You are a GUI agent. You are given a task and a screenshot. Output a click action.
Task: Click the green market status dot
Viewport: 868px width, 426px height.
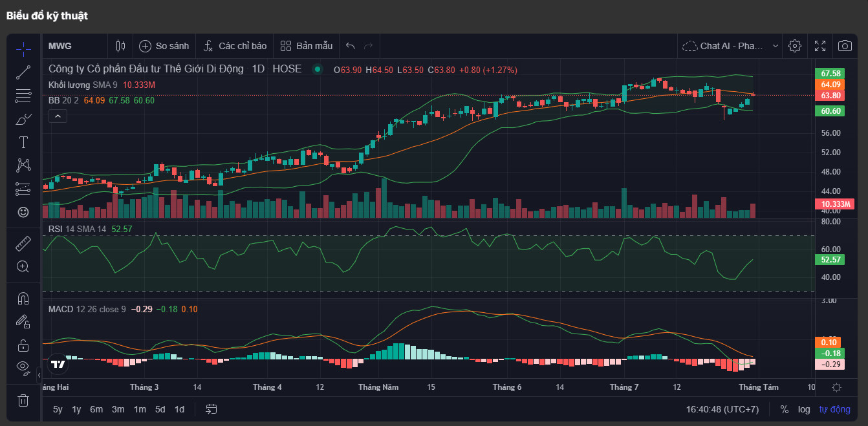[x=317, y=69]
